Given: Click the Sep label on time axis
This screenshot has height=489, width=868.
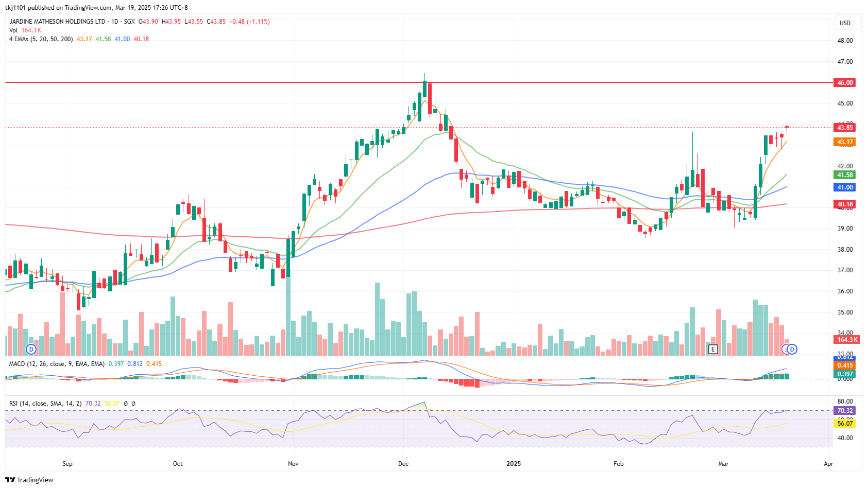Looking at the screenshot, I should tap(67, 464).
